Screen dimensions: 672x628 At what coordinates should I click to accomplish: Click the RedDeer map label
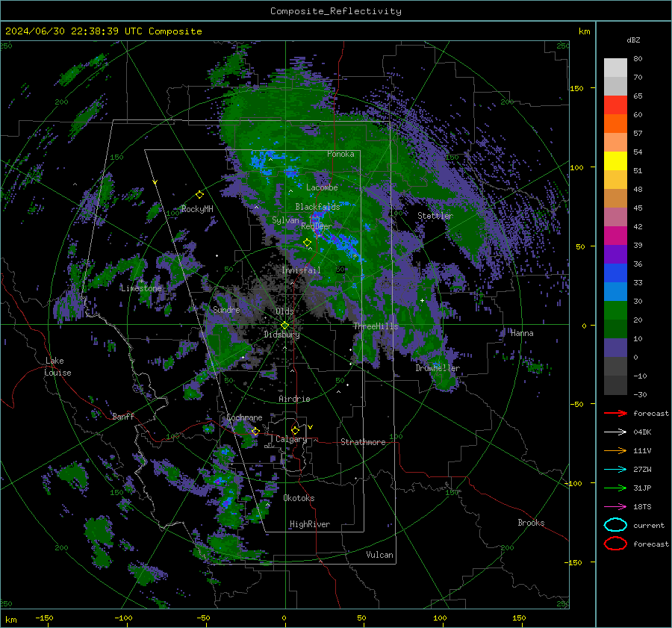[x=317, y=226]
